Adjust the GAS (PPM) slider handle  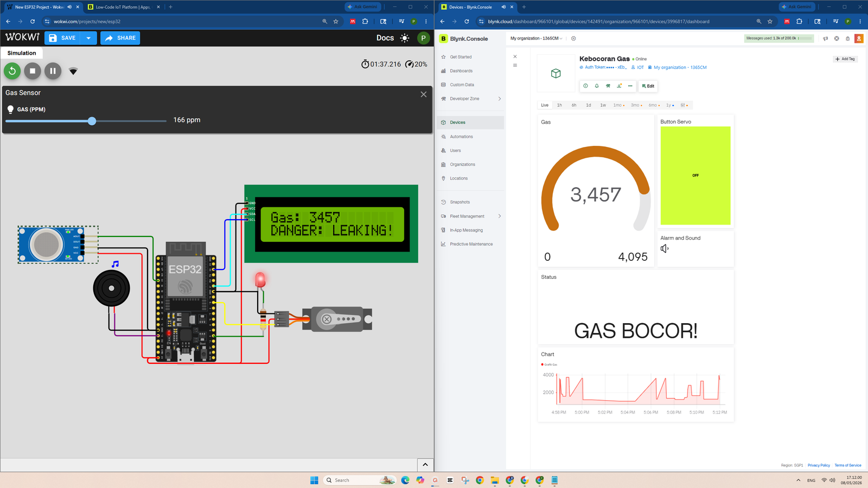point(92,121)
